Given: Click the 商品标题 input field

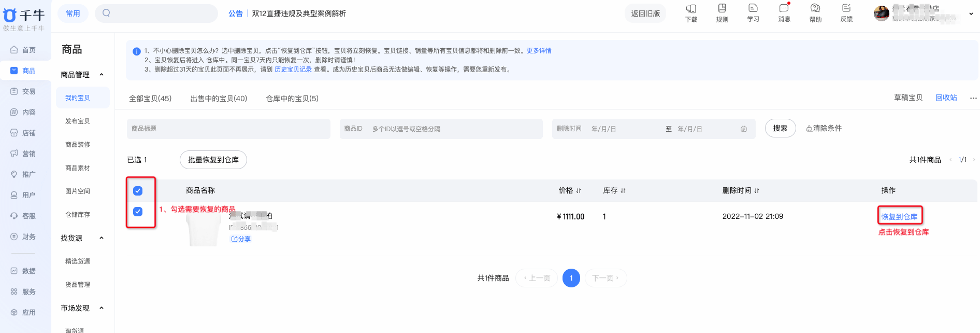Looking at the screenshot, I should [228, 129].
